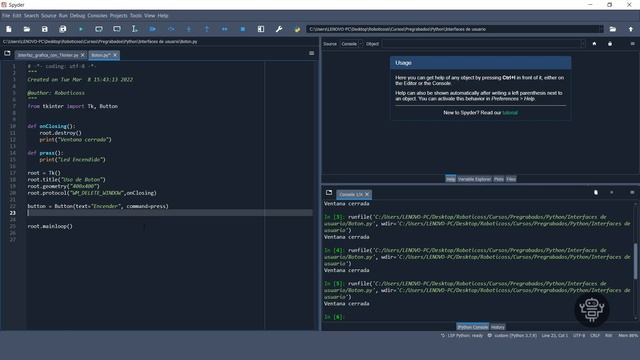Create a new file from the toolbar

(9, 29)
